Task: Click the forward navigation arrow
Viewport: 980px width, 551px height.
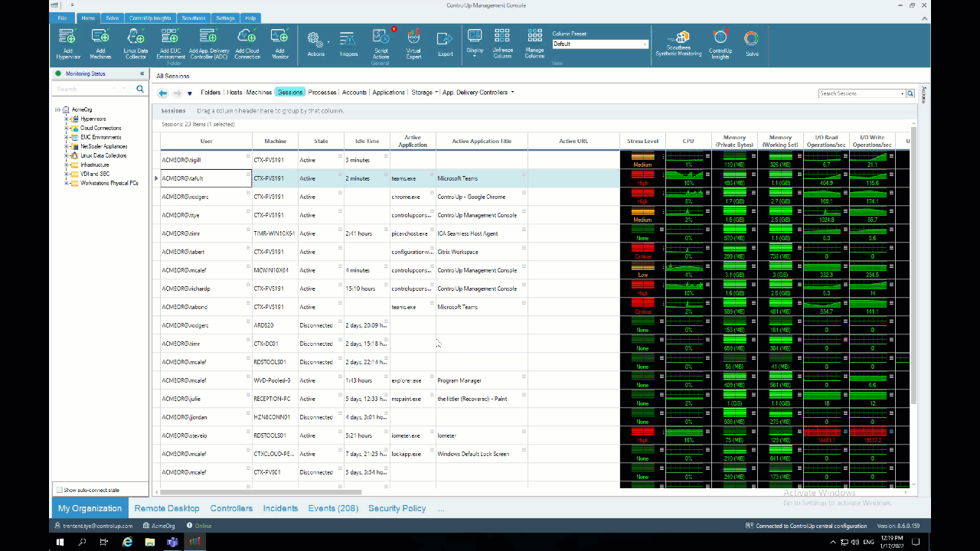Action: pyautogui.click(x=178, y=93)
